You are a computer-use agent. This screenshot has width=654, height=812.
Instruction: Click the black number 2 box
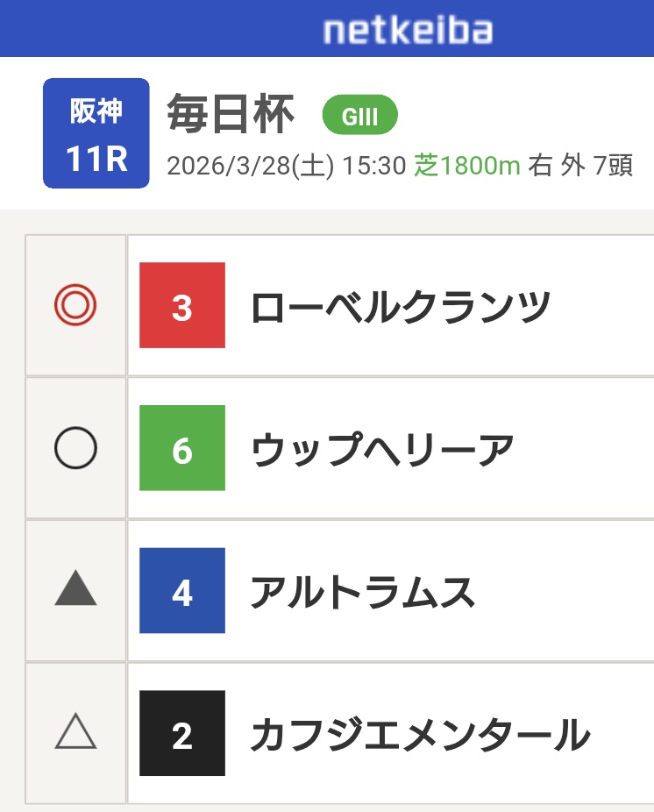click(182, 733)
